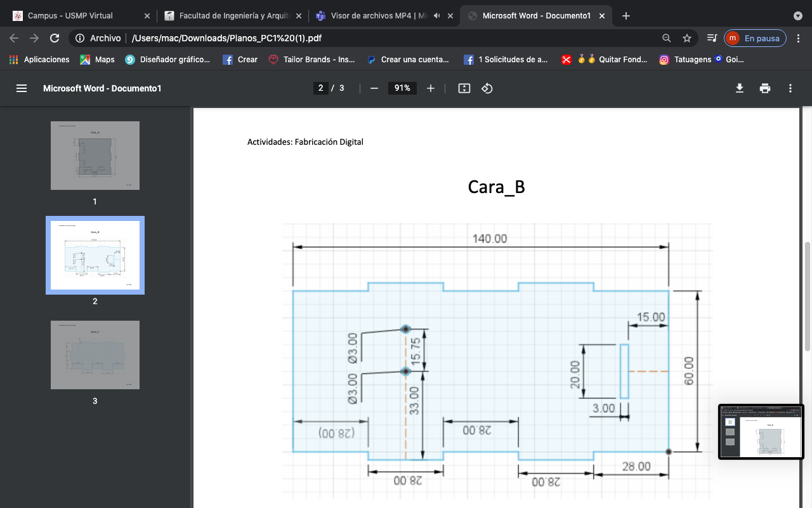Click the zoom out minus button
Image resolution: width=812 pixels, height=508 pixels.
pyautogui.click(x=374, y=88)
